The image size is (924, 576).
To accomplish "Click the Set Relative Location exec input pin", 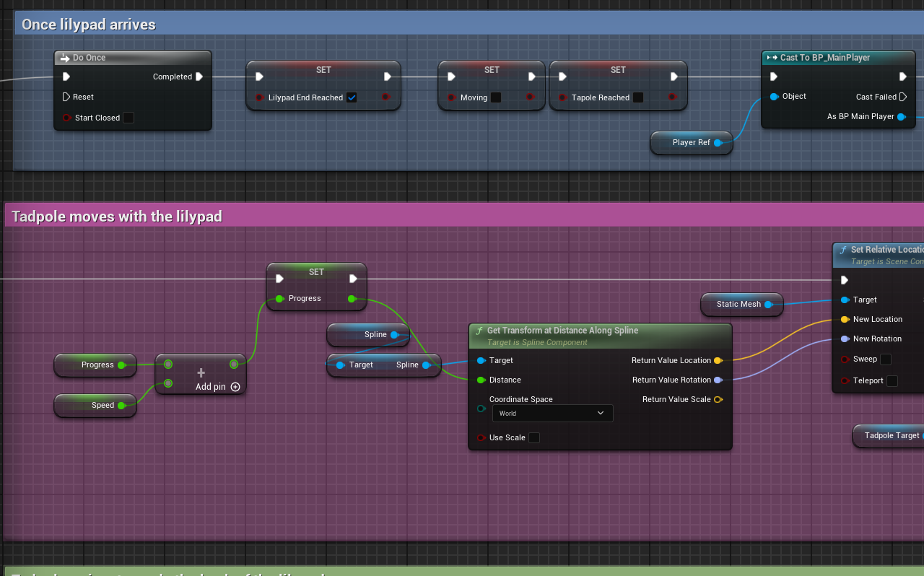I will click(x=845, y=280).
